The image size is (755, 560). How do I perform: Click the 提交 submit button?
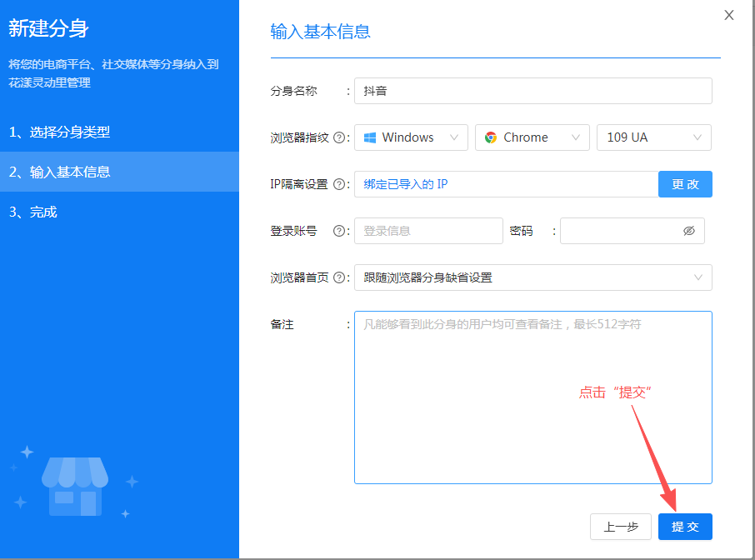pos(685,527)
